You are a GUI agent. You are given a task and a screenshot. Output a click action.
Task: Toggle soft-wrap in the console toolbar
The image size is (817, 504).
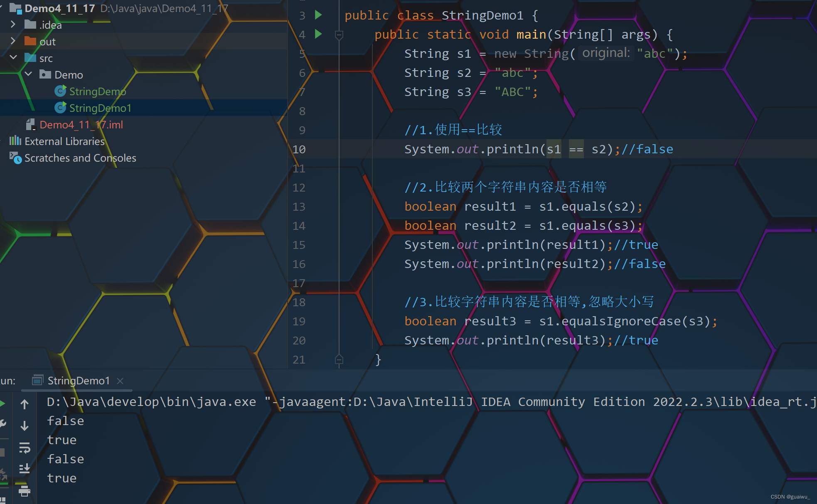24,447
